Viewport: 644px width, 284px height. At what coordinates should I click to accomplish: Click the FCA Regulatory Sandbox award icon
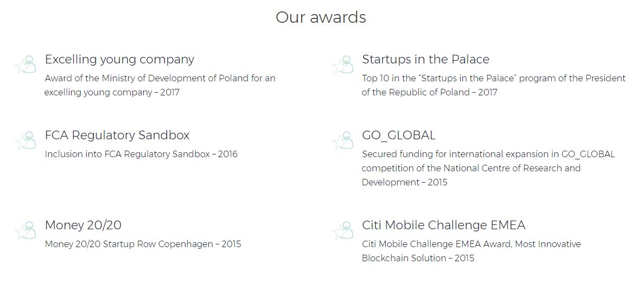point(25,140)
